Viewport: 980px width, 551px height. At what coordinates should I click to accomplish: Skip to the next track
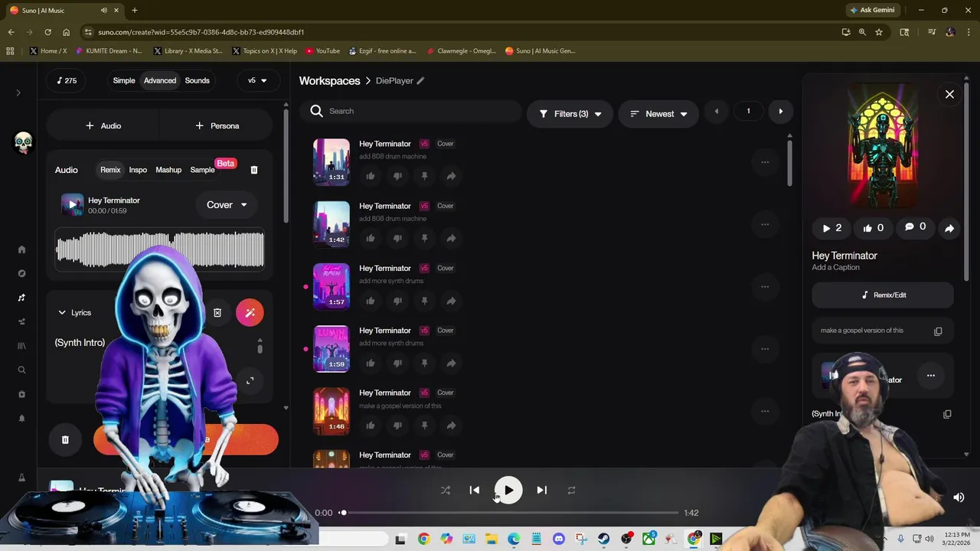tap(541, 491)
